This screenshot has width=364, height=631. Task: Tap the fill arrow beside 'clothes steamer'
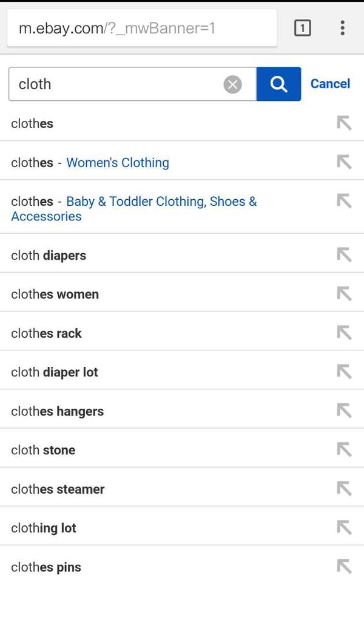(345, 489)
